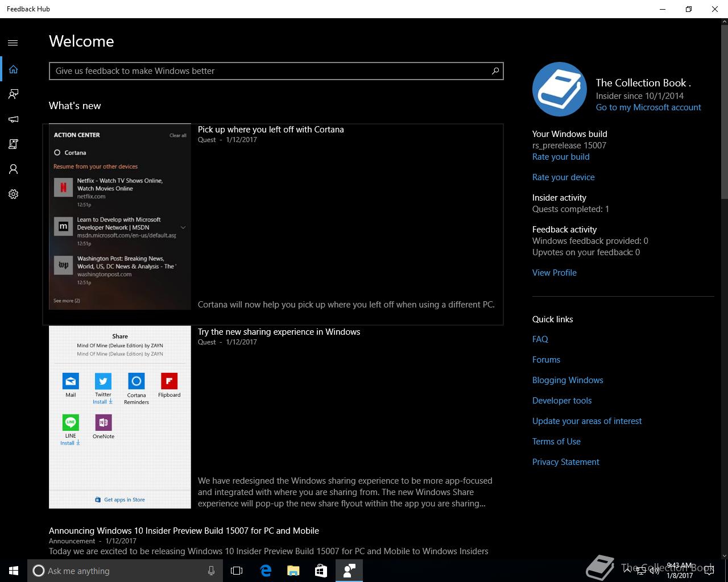Click 'Get apps in Store' in the Share thumbnail

click(120, 500)
